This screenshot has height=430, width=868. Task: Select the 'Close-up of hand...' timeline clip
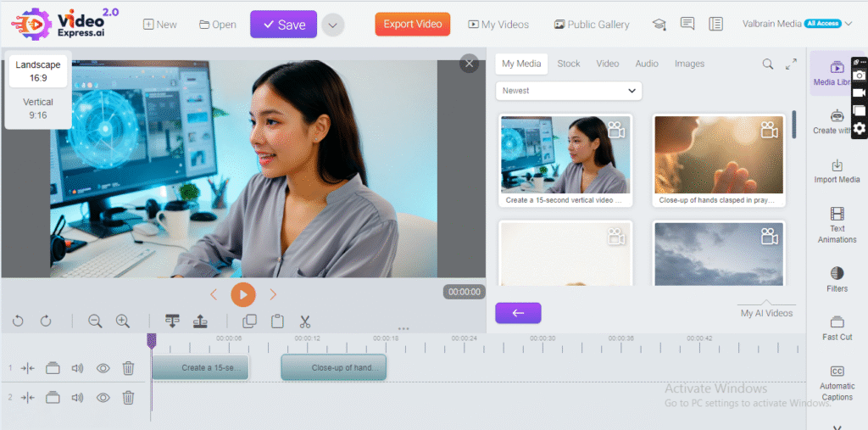tap(334, 367)
